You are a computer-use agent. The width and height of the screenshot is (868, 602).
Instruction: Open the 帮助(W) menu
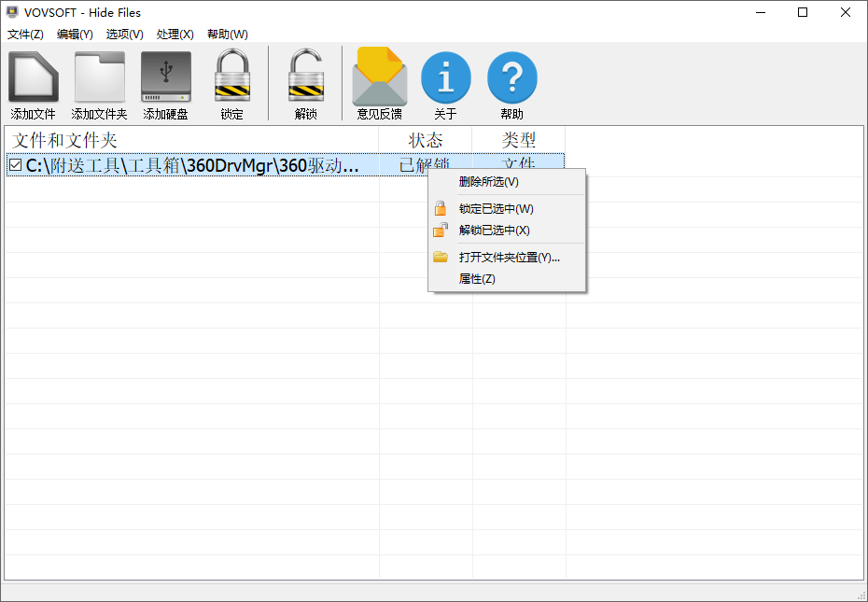coord(225,34)
